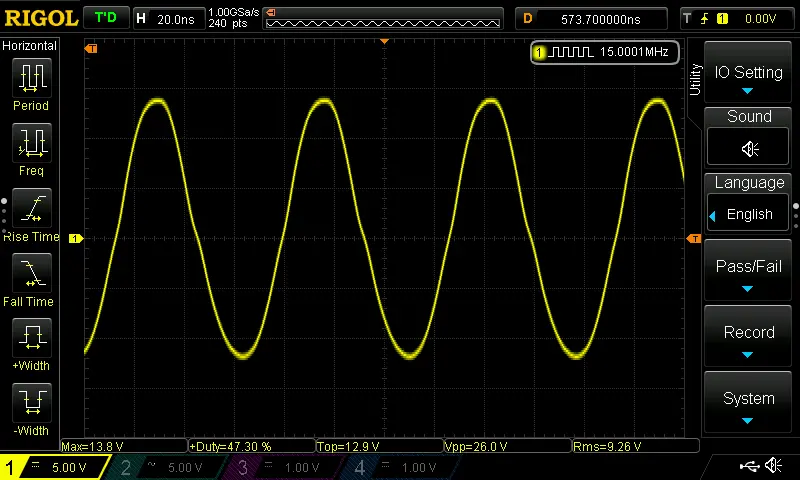Image resolution: width=800 pixels, height=480 pixels.
Task: Click the bottom-right speaker status icon
Action: pos(774,465)
